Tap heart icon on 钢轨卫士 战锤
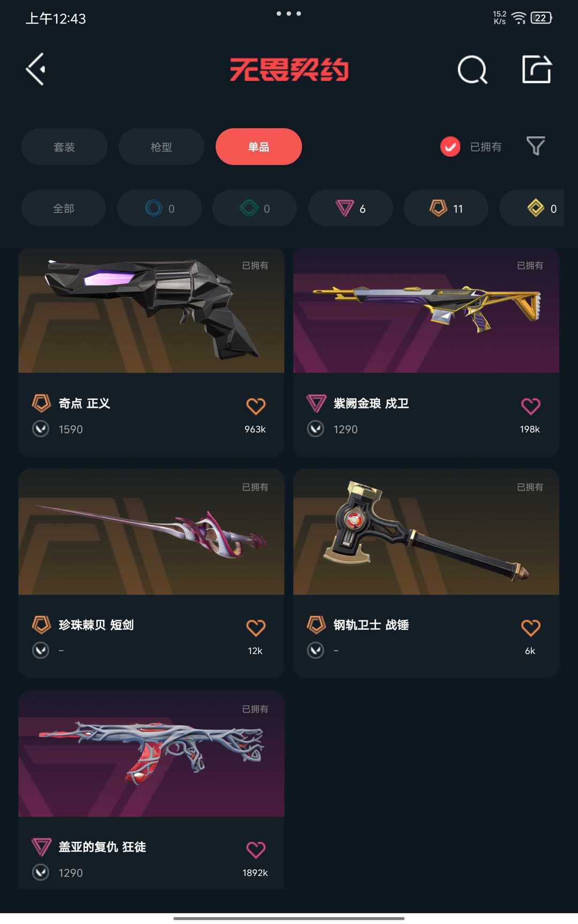This screenshot has height=924, width=578. [530, 628]
